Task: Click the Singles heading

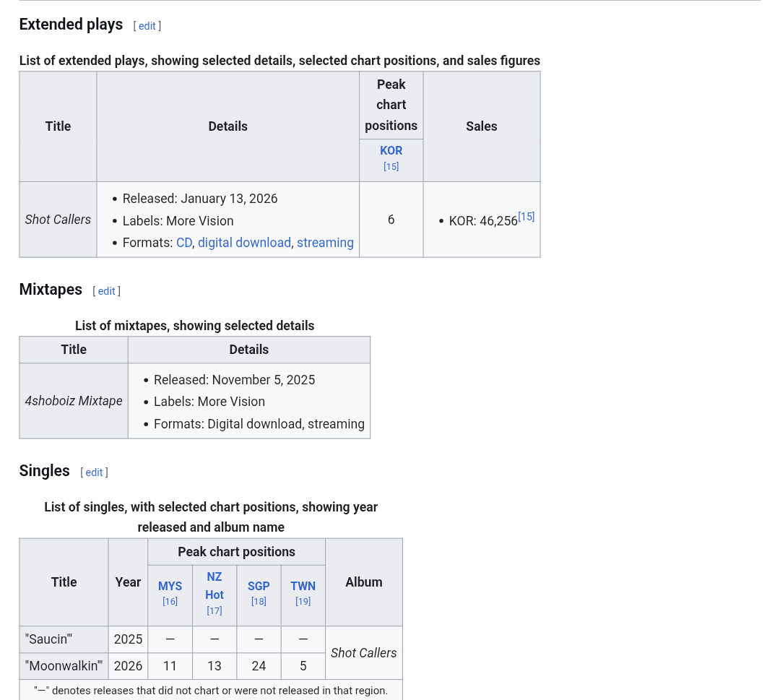Action: coord(44,471)
